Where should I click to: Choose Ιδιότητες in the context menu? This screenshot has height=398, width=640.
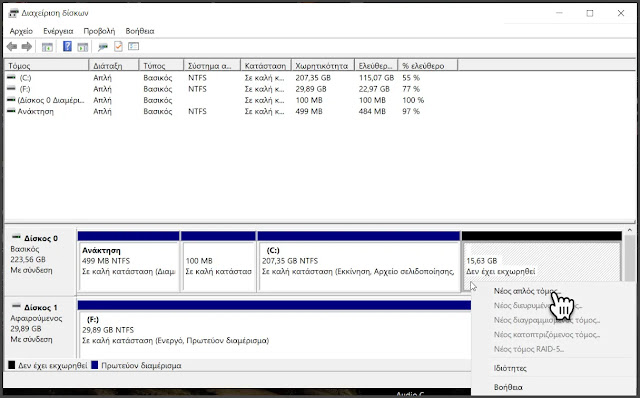tap(510, 368)
